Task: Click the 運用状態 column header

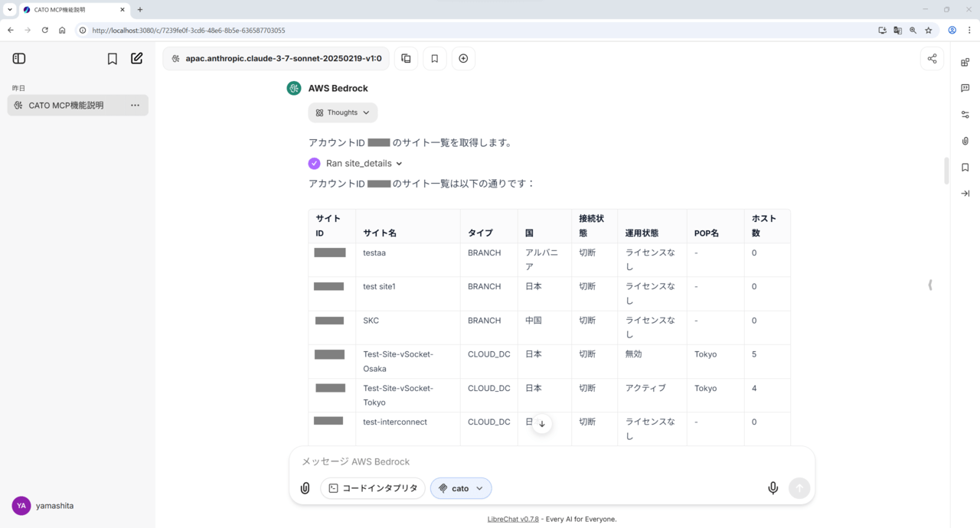Action: coord(652,227)
